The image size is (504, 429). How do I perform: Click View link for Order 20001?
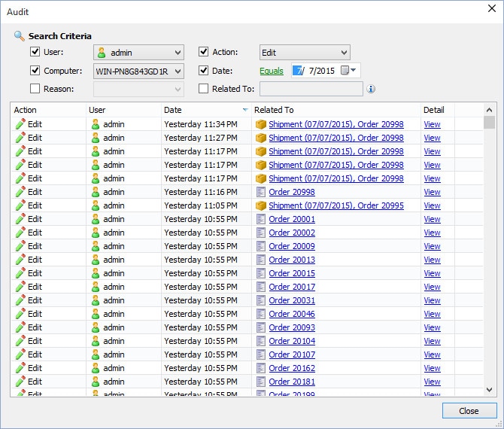[432, 219]
